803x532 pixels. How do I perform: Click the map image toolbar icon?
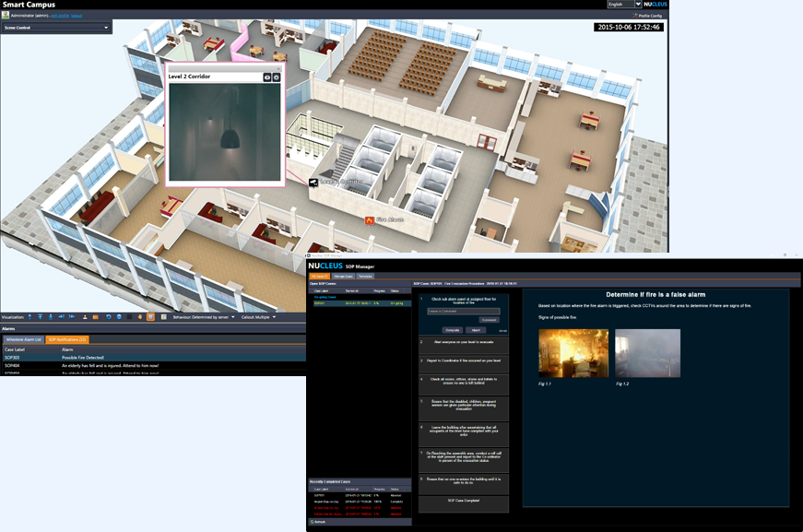[x=164, y=317]
